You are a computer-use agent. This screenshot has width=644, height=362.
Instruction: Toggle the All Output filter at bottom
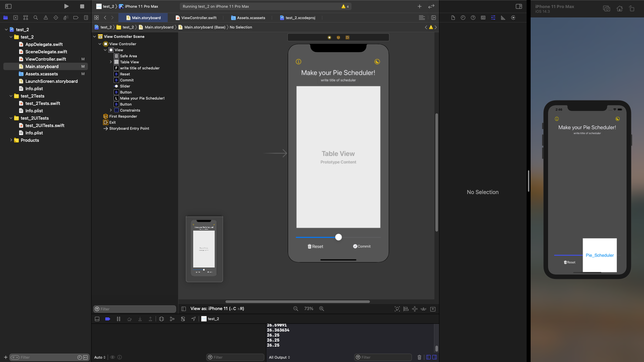click(x=279, y=357)
